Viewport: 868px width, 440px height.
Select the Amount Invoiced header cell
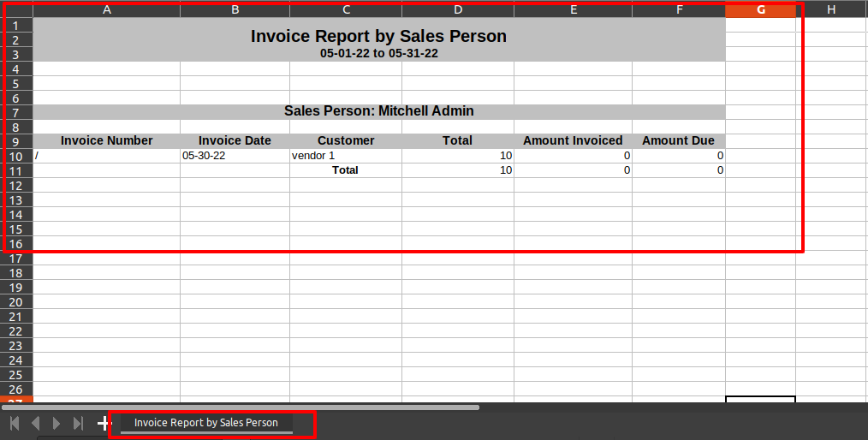pos(573,141)
